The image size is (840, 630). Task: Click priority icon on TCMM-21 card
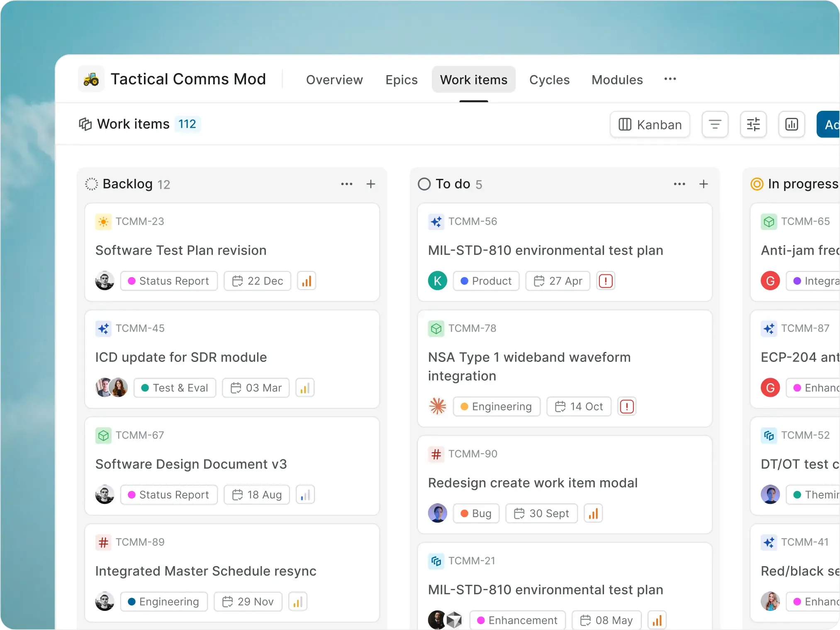657,620
